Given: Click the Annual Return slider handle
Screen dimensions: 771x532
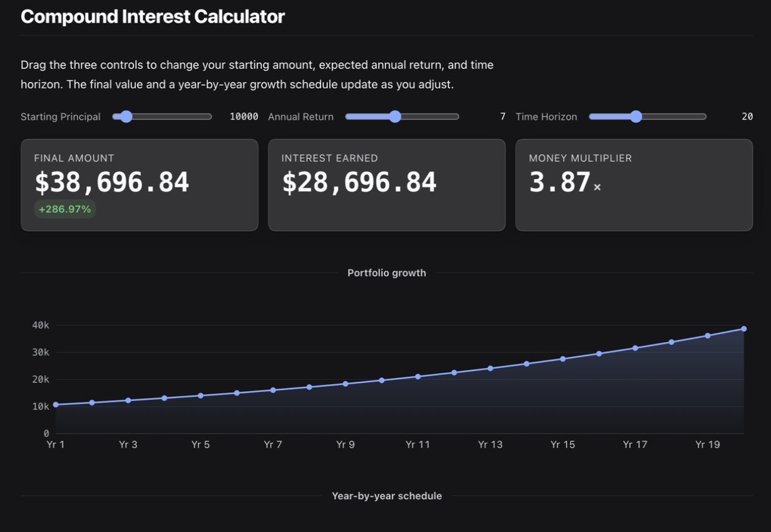Looking at the screenshot, I should point(394,116).
